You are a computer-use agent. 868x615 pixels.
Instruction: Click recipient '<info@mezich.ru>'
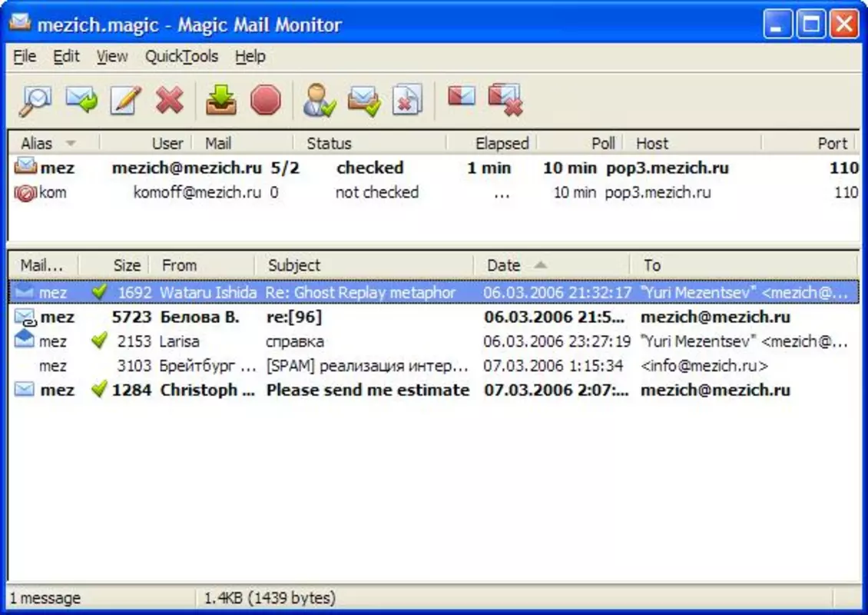(x=704, y=366)
